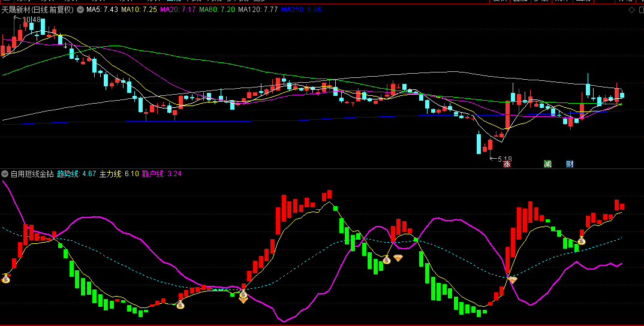Open the red 涨 event marker
Screen dimensions: 644x326
507,164
